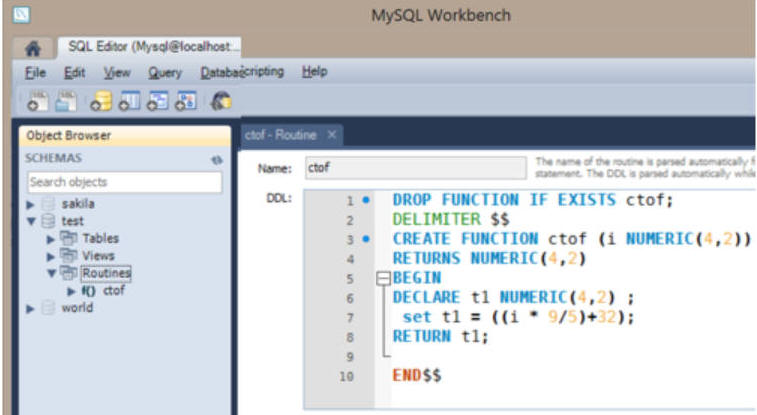
Task: Click the statement marker on line 3
Action: point(366,238)
